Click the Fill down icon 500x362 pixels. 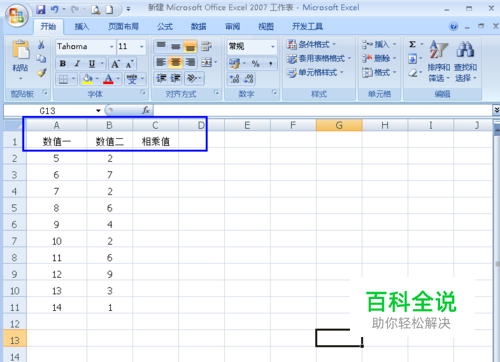click(412, 59)
